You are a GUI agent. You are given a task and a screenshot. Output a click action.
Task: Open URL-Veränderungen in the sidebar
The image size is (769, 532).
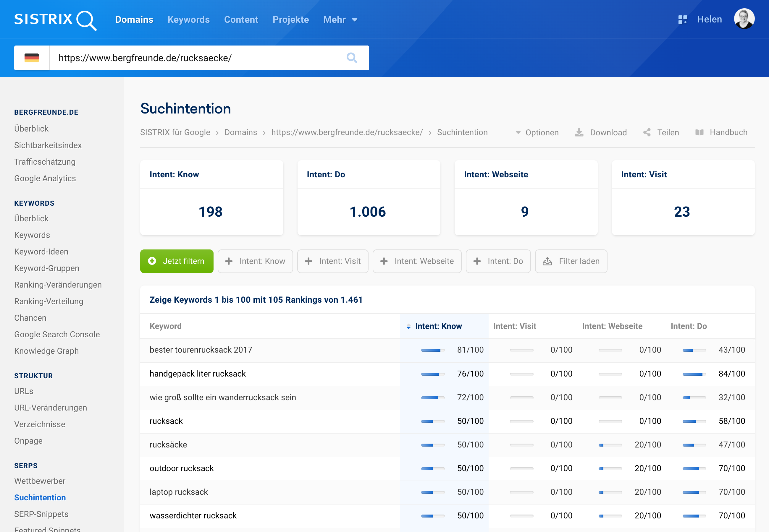[x=51, y=408]
